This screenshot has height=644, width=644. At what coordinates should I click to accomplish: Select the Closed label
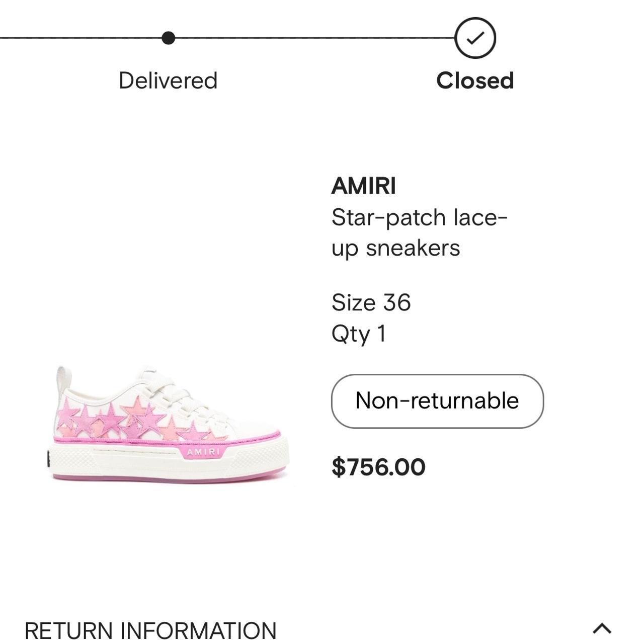pyautogui.click(x=475, y=79)
